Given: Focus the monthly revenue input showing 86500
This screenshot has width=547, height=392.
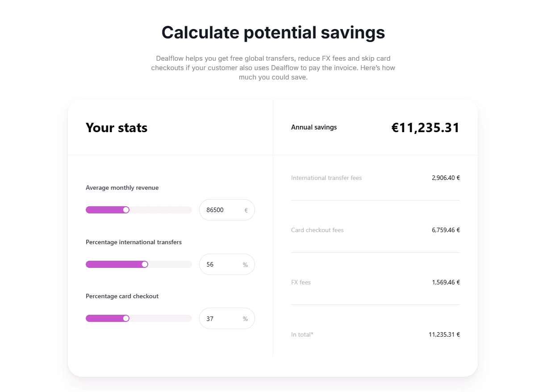Looking at the screenshot, I should 221,210.
